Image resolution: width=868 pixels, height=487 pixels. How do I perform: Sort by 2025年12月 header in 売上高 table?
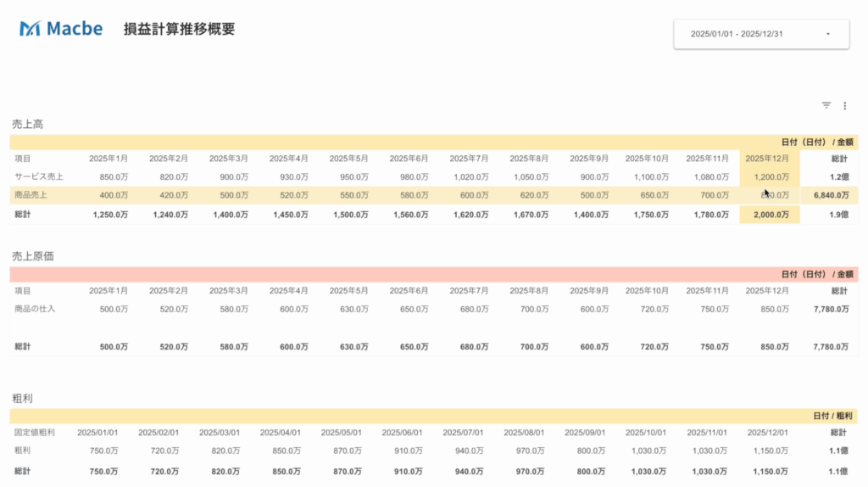[767, 158]
